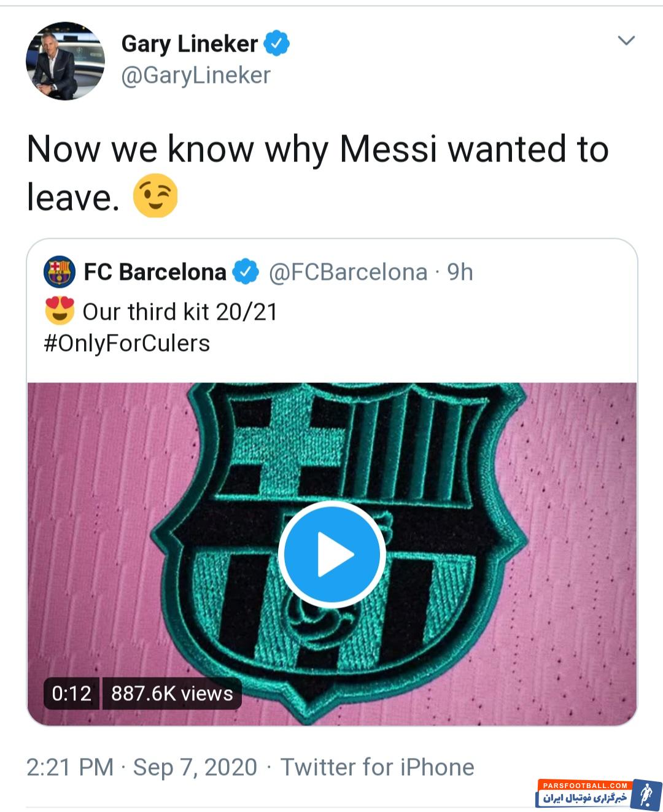Open the FC Barcelona crest avatar

pyautogui.click(x=60, y=272)
